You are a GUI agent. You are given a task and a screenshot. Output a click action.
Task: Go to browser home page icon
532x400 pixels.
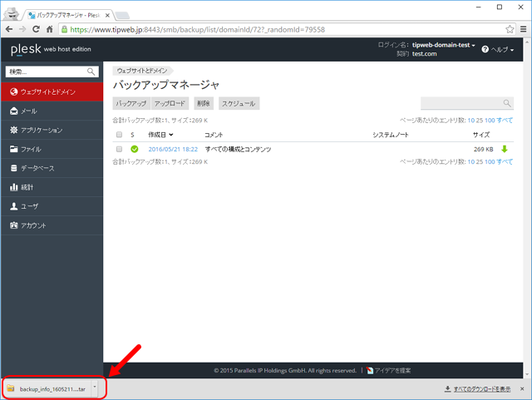pos(50,30)
